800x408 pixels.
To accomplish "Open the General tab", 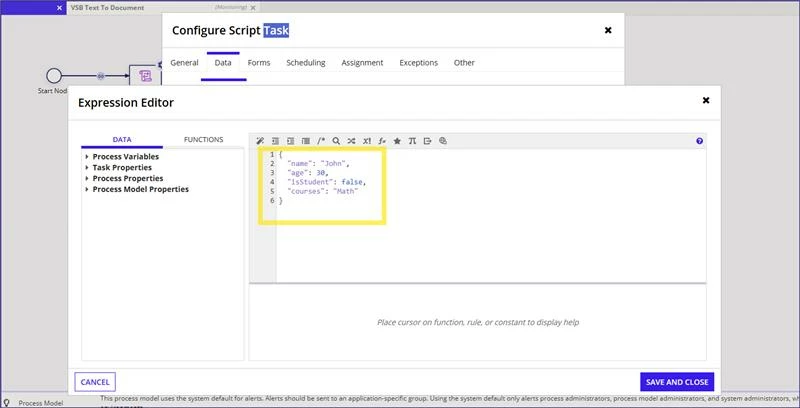I will (x=184, y=63).
